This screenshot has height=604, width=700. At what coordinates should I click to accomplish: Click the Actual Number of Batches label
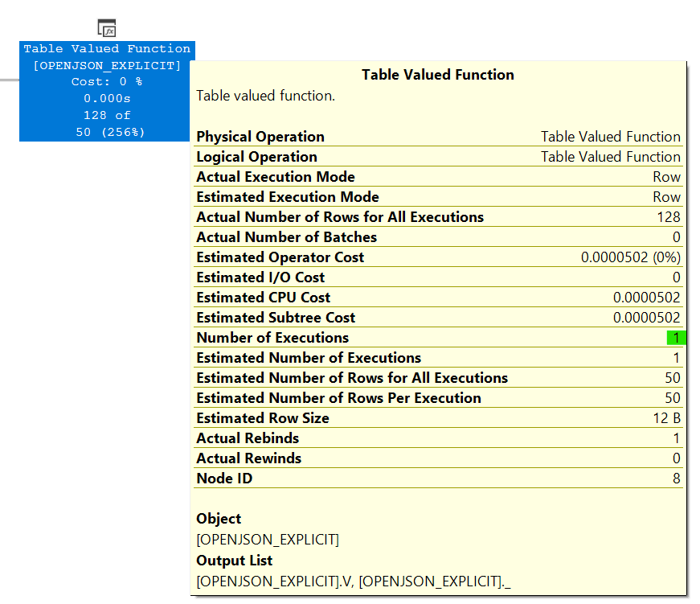[x=287, y=237]
